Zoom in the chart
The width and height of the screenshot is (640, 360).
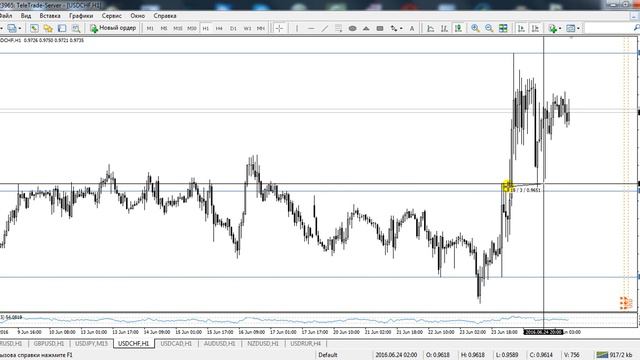[475, 28]
